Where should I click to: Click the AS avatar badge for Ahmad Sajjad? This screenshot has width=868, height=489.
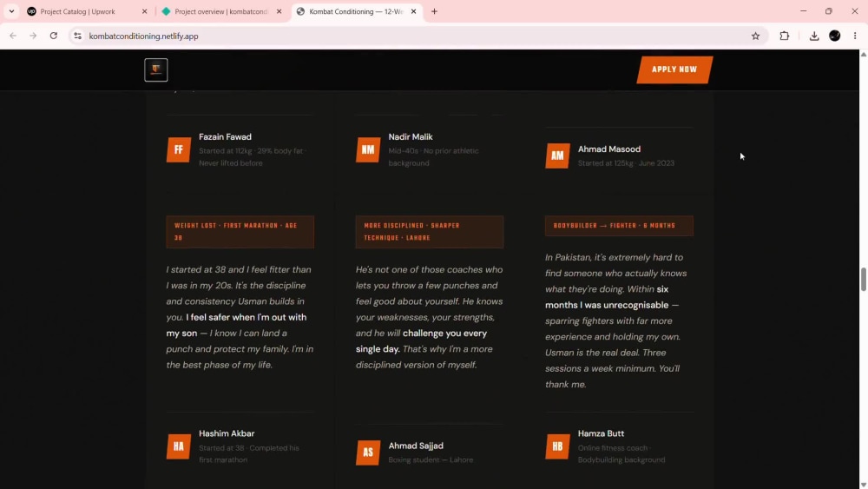coord(368,453)
